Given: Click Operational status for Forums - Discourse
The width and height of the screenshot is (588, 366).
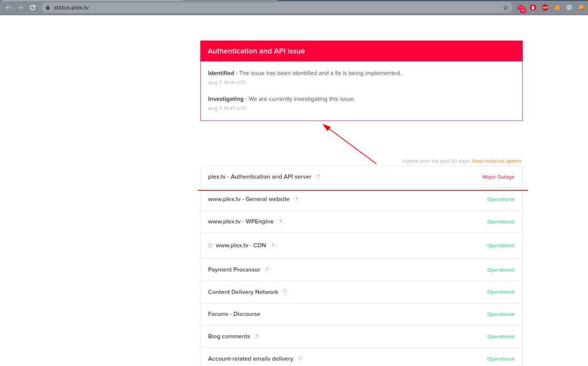Looking at the screenshot, I should click(x=501, y=315).
